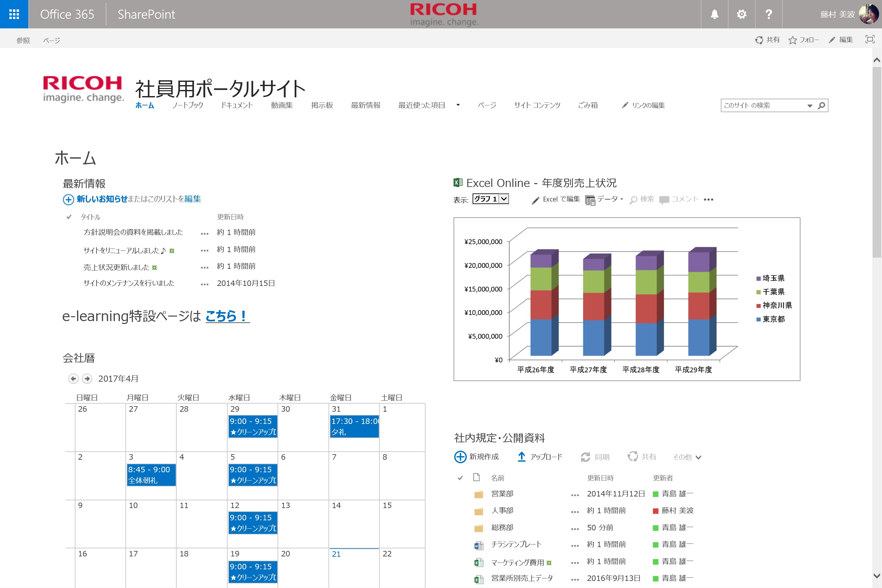Click the purple 埼玉県 legend swatch
This screenshot has width=882, height=588.
tap(758, 278)
